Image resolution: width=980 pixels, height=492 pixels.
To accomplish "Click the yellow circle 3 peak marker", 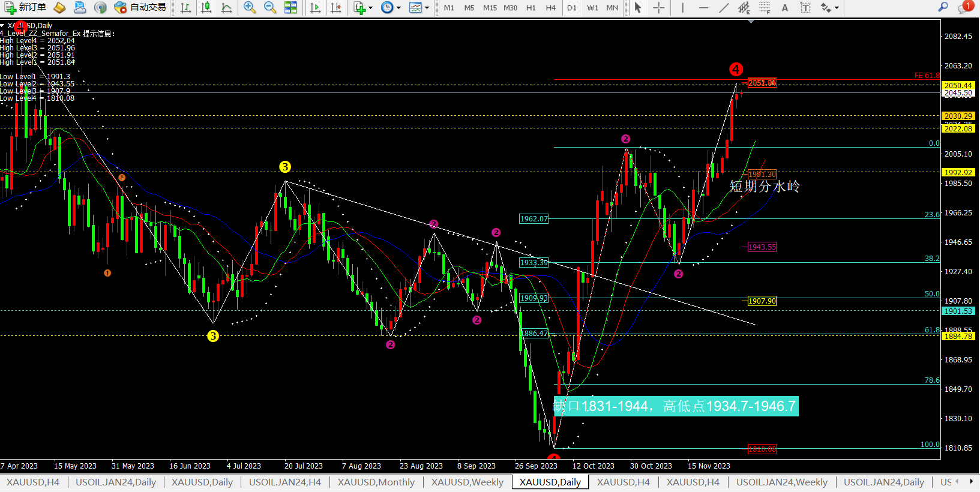I will pos(285,167).
